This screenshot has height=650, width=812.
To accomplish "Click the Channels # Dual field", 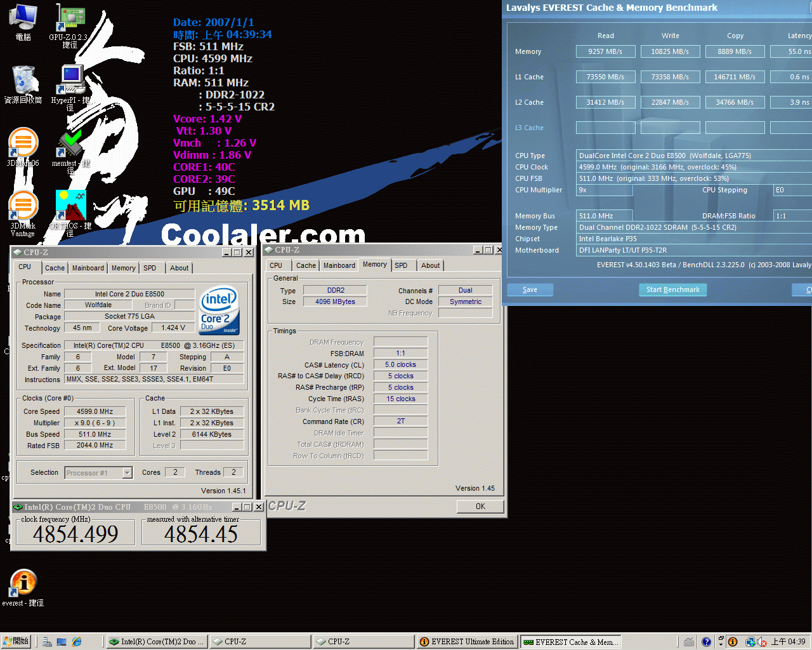I will 465,290.
